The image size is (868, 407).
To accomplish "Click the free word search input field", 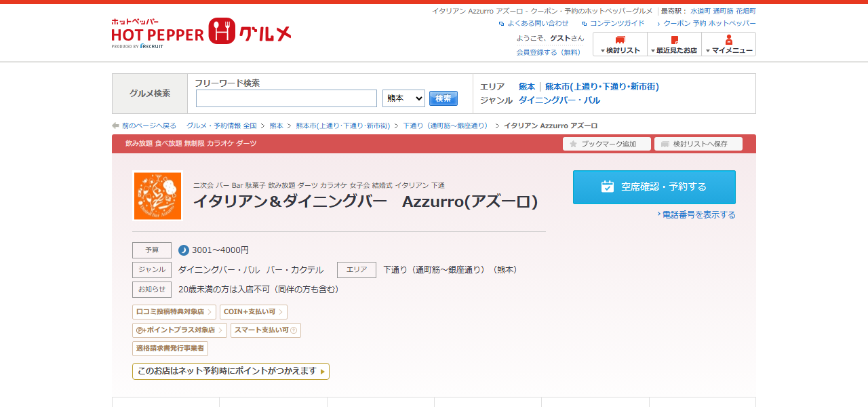I will click(x=286, y=98).
